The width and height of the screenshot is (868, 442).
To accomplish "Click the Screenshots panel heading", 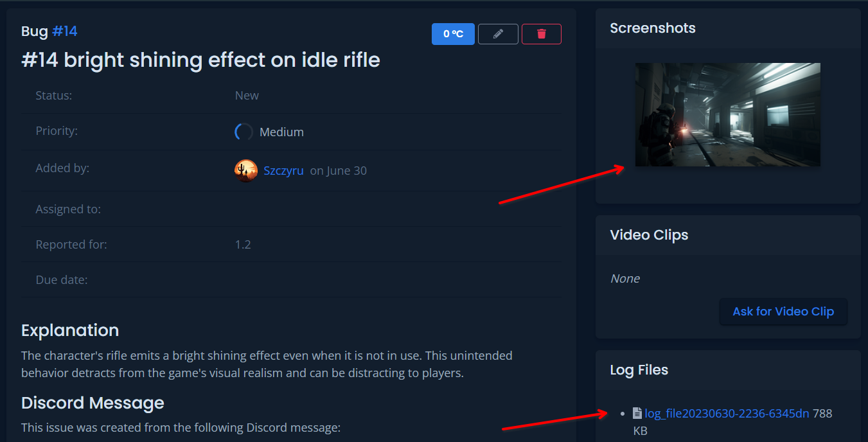I will (x=652, y=28).
